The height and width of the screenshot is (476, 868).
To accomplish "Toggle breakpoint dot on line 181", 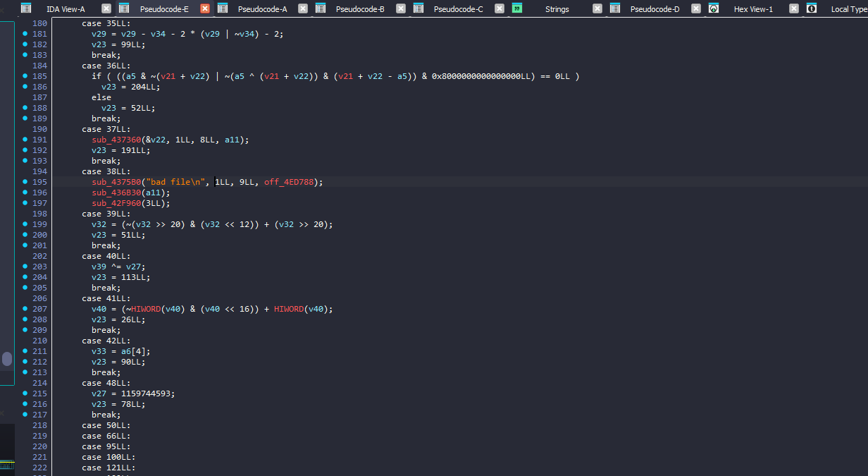I will tap(25, 34).
